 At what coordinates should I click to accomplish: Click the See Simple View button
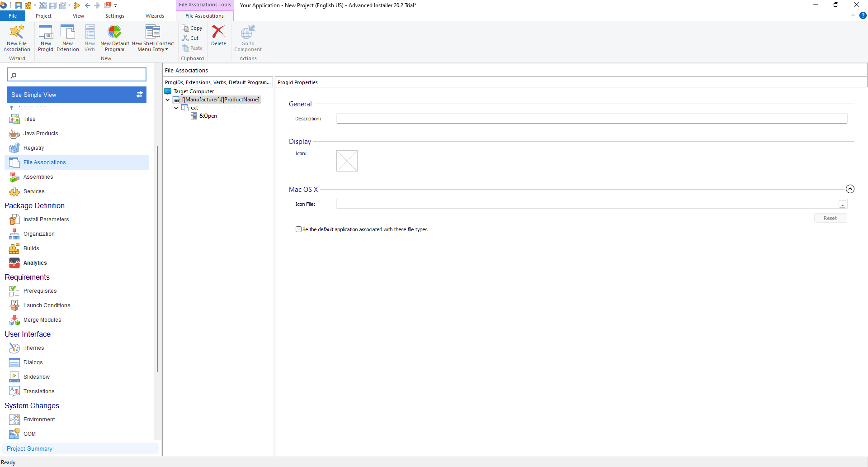[77, 95]
